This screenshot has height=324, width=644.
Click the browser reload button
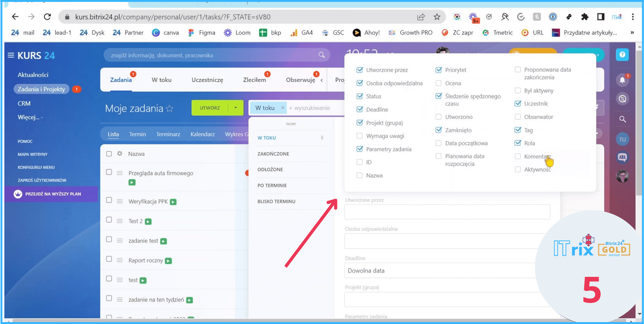point(47,17)
